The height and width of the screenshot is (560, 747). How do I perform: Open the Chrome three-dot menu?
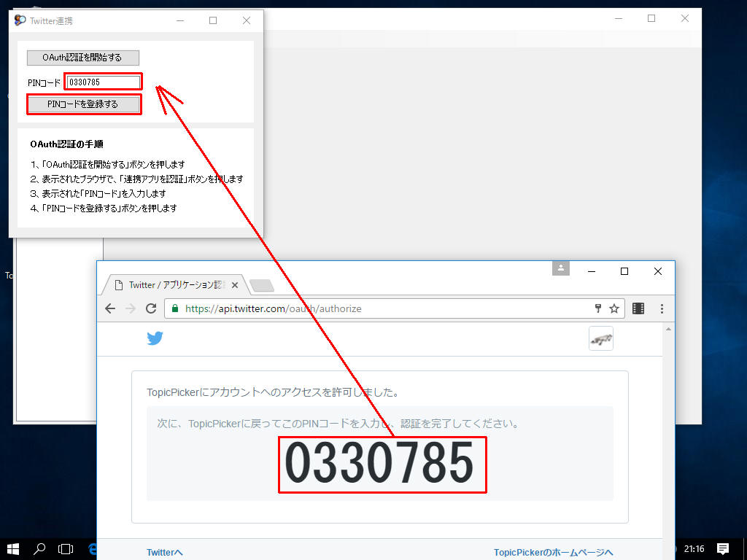(x=662, y=308)
